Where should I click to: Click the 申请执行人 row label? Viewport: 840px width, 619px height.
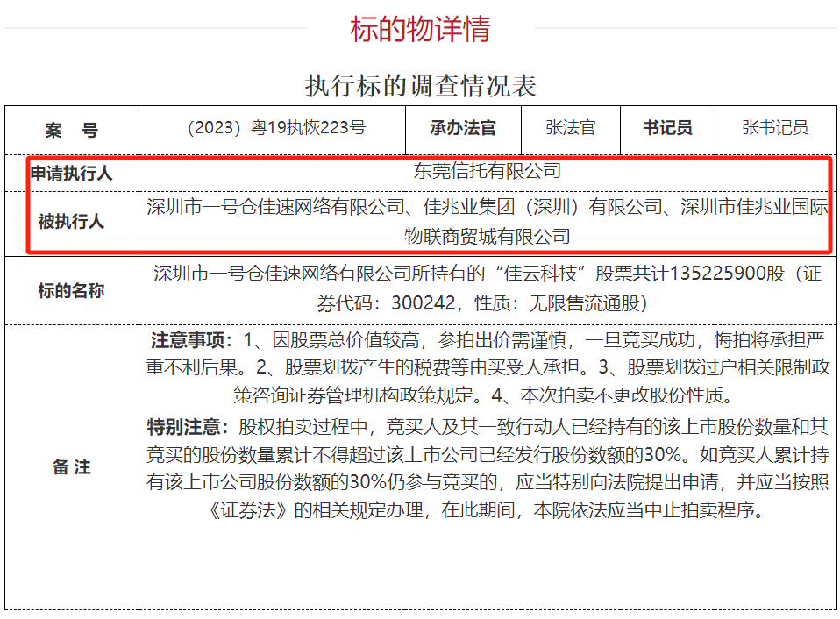point(71,173)
